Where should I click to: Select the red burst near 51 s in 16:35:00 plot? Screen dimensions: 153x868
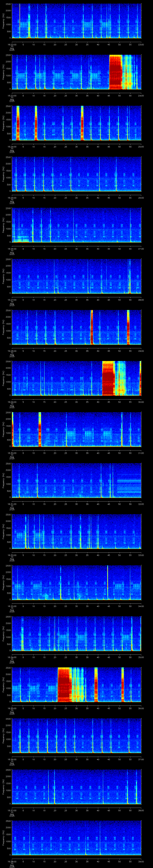pos(123,685)
